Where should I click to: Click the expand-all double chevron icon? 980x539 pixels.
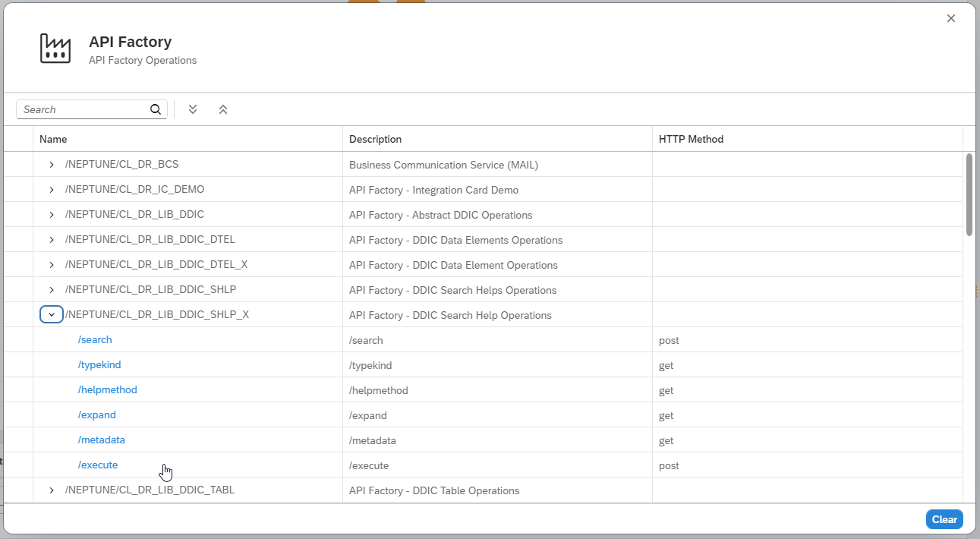192,109
